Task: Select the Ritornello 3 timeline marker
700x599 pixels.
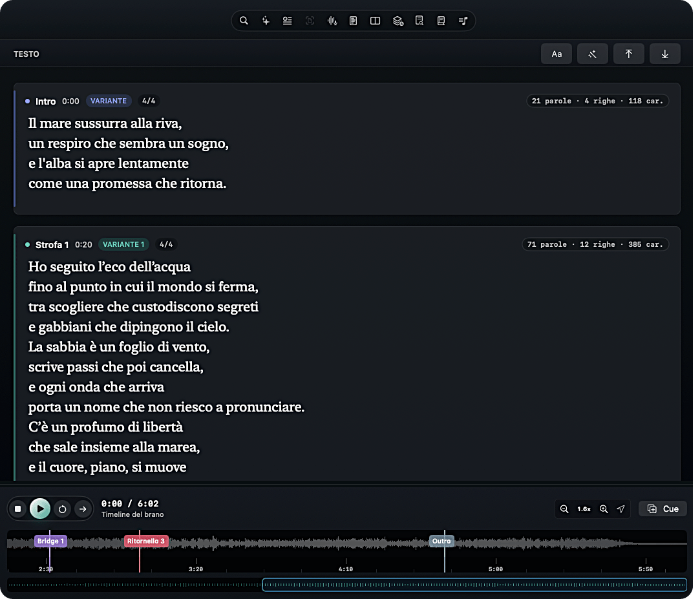Action: click(146, 541)
